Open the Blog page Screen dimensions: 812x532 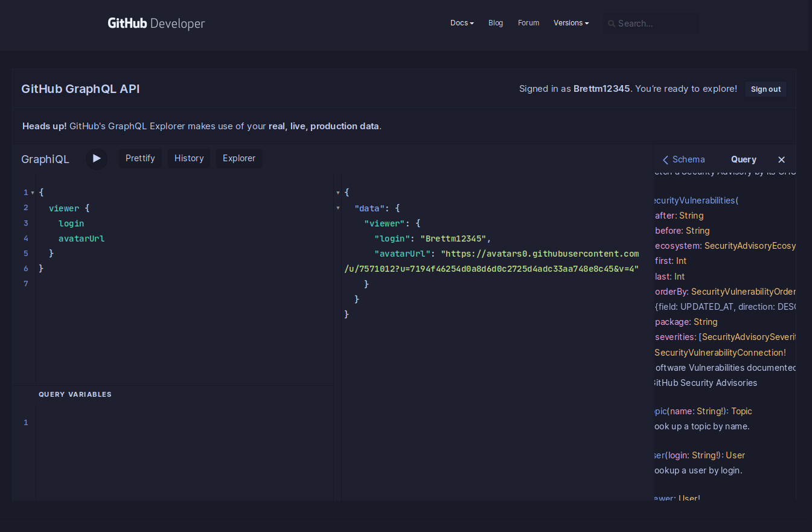point(496,23)
